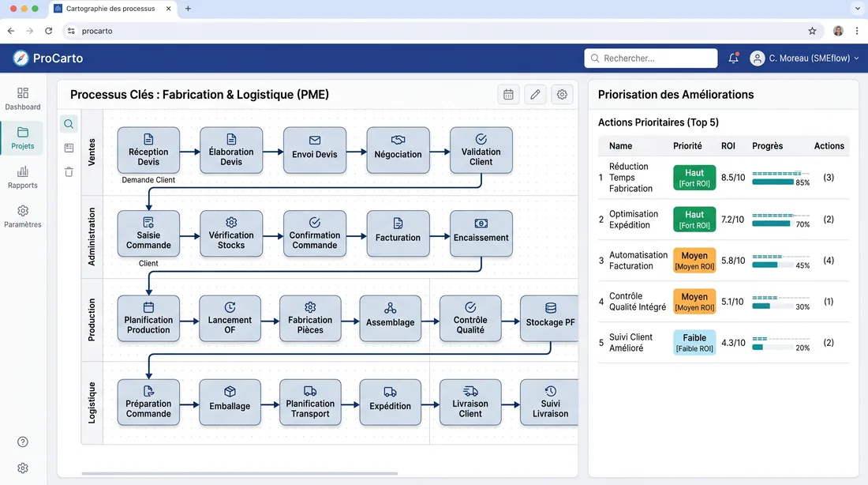
Task: Click the 7.2/10 ROI value
Action: (732, 220)
